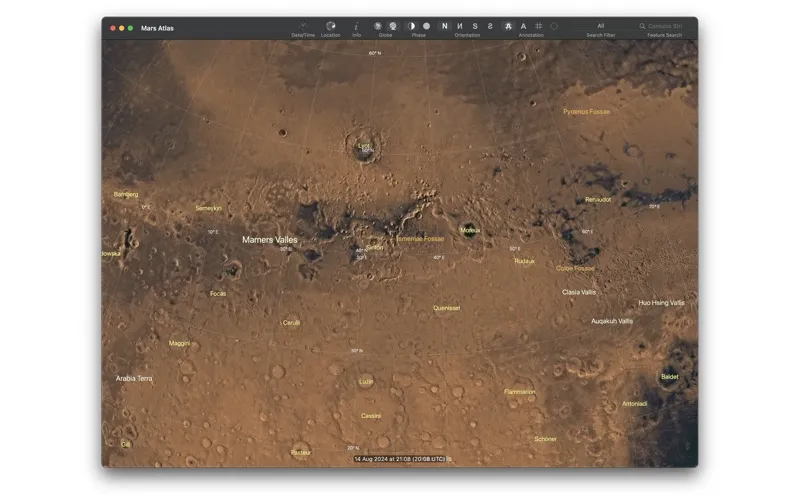Select the Pasteur label
Screen dimensions: 800x500
click(301, 453)
